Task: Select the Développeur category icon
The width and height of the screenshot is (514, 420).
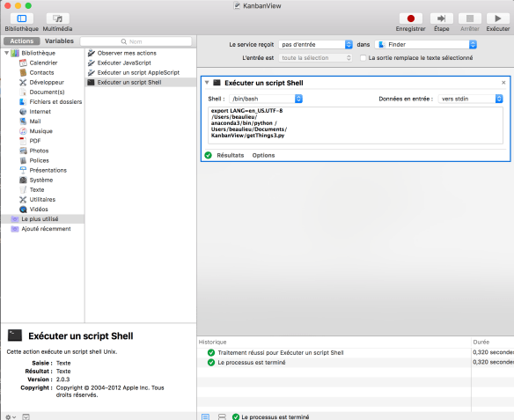Action: coord(23,82)
